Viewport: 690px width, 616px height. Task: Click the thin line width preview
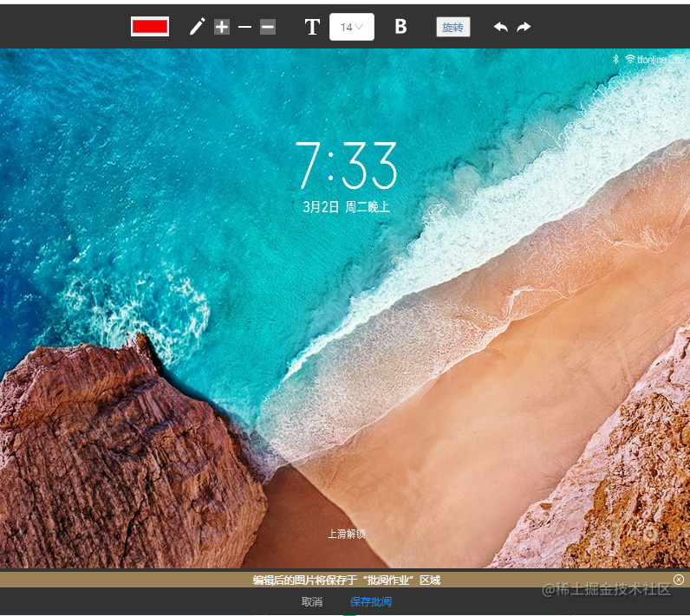click(244, 27)
